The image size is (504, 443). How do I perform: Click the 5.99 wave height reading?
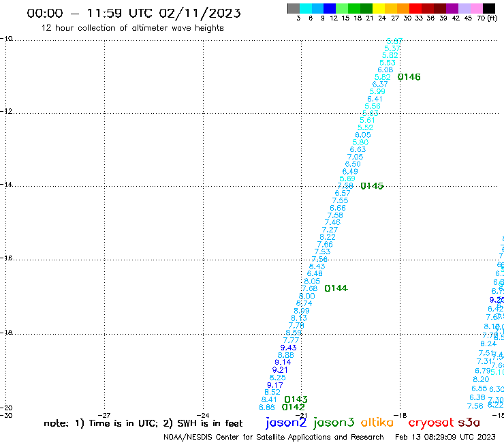pos(377,91)
